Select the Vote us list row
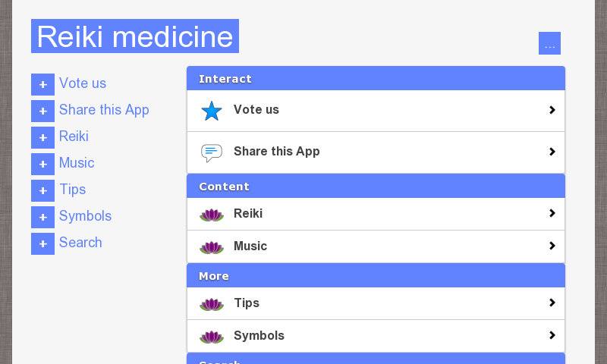The height and width of the screenshot is (364, 607). (376, 110)
